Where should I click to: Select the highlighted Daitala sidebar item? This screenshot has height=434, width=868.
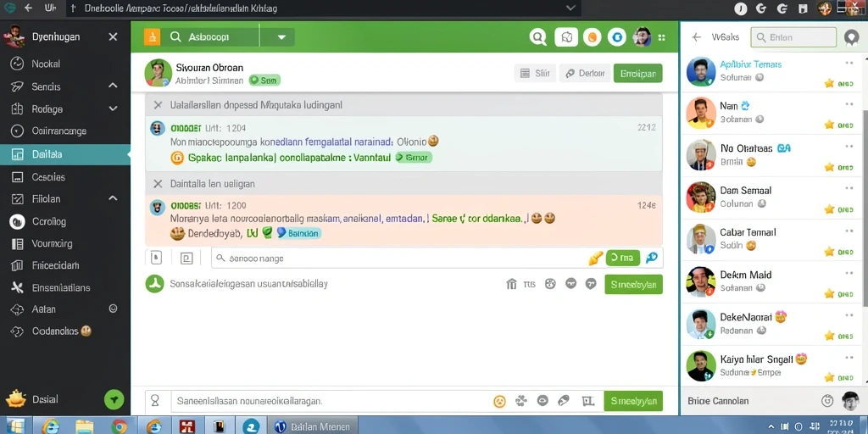click(64, 154)
